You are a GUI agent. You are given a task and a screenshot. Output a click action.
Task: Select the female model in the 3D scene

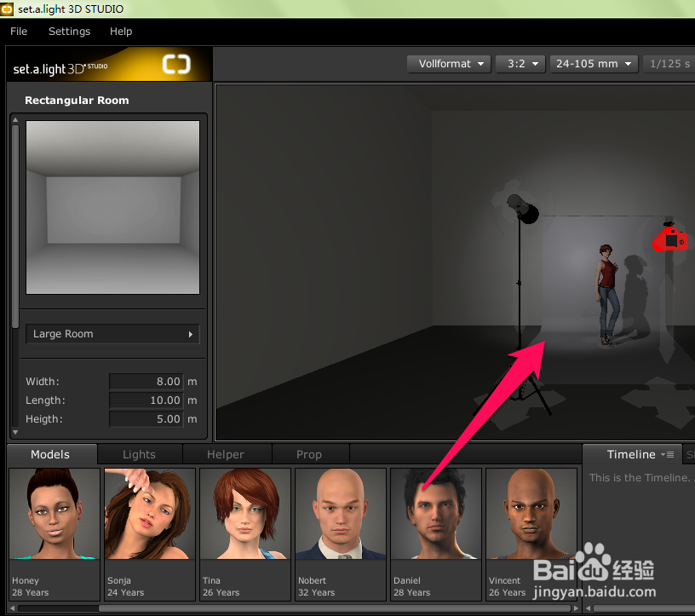coord(607,294)
